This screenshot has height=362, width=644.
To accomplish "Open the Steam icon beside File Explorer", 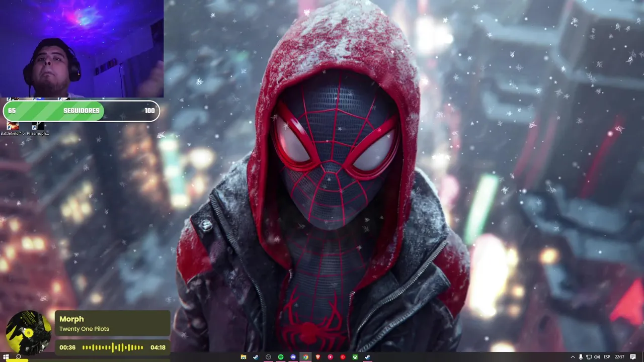I will [256, 357].
